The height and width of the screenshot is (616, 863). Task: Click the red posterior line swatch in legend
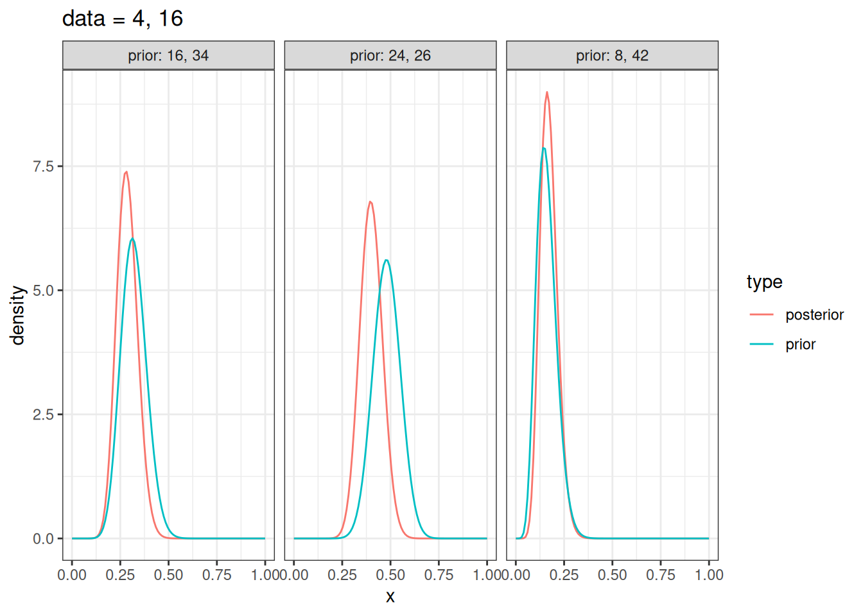[x=762, y=315]
